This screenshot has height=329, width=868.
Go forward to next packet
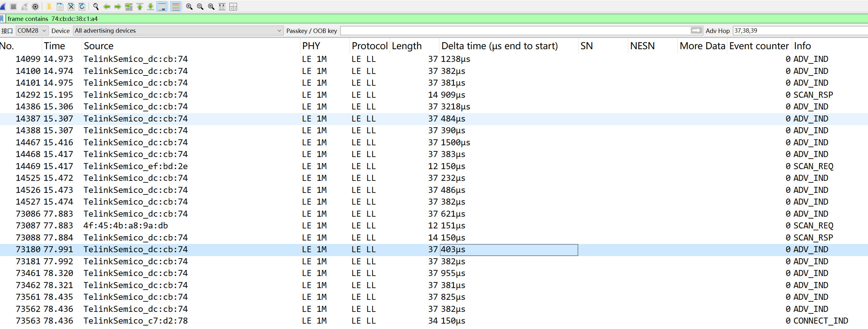(x=118, y=6)
